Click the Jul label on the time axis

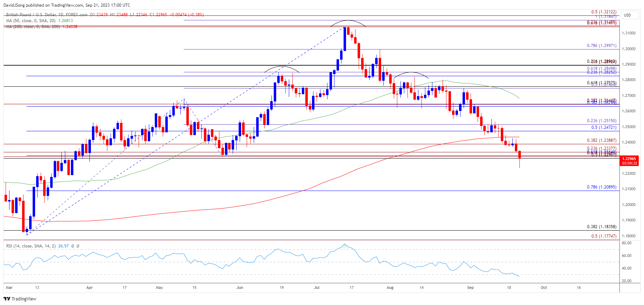pyautogui.click(x=317, y=287)
